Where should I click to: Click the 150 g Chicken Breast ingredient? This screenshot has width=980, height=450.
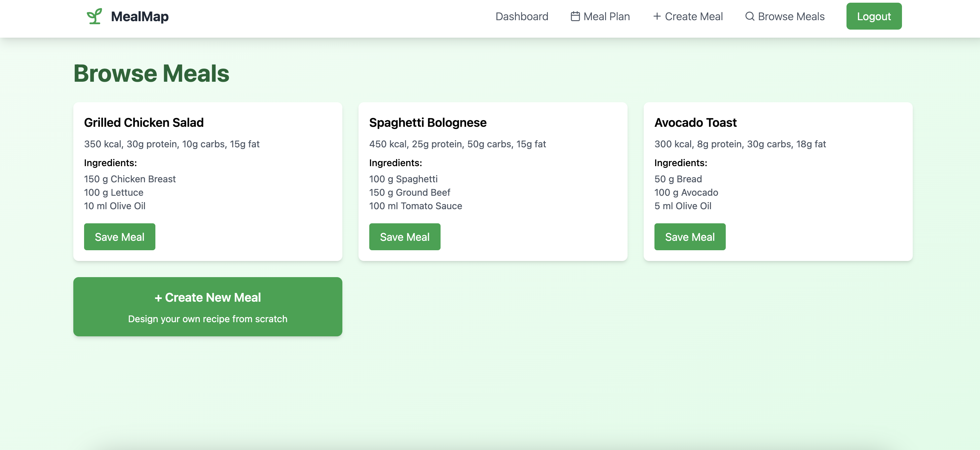point(130,179)
